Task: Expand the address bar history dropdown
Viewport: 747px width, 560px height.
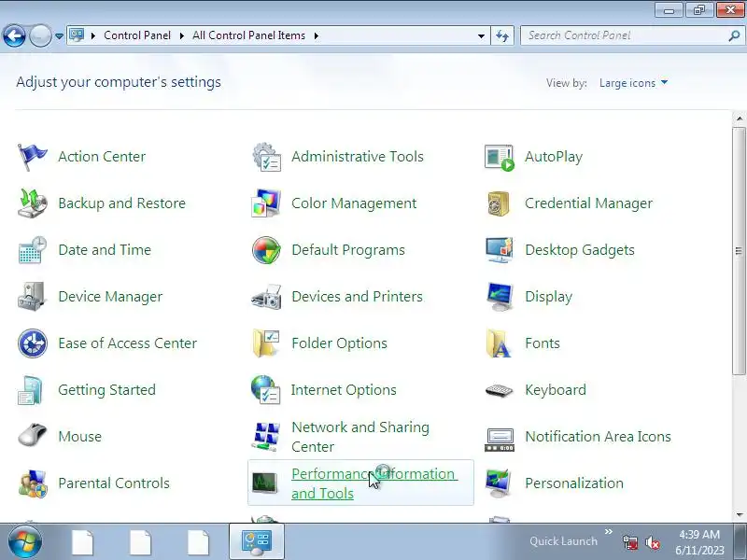Action: [x=481, y=35]
